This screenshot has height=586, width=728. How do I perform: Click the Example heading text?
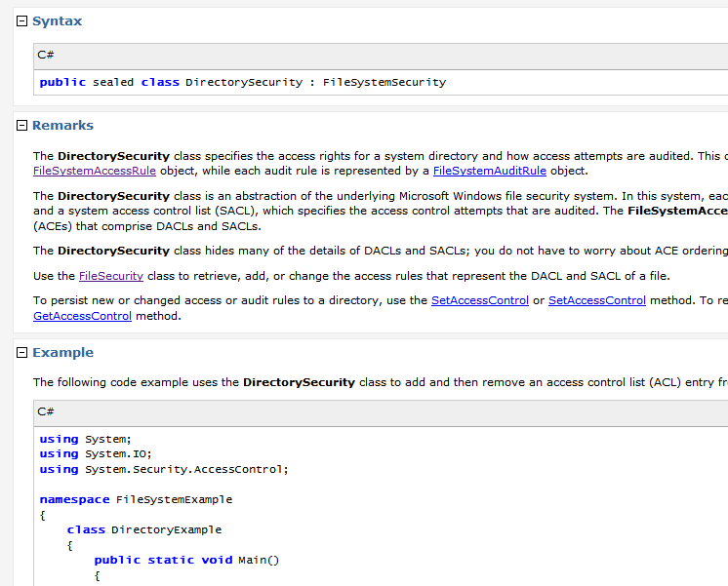62,353
